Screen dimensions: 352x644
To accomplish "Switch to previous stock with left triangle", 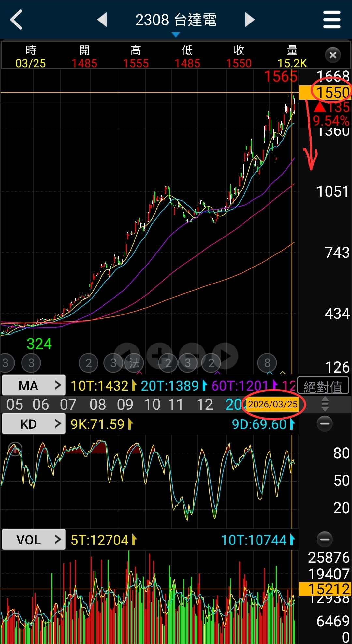I will 102,20.
